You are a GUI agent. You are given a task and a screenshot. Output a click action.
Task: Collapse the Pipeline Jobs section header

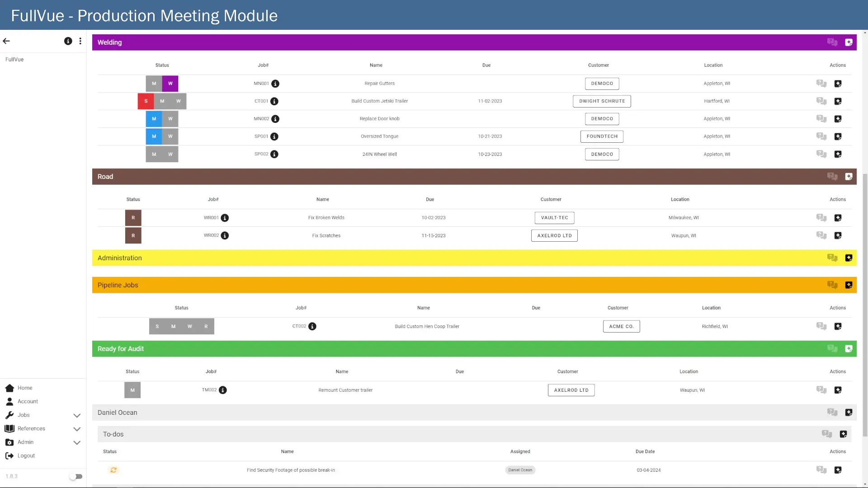[474, 285]
